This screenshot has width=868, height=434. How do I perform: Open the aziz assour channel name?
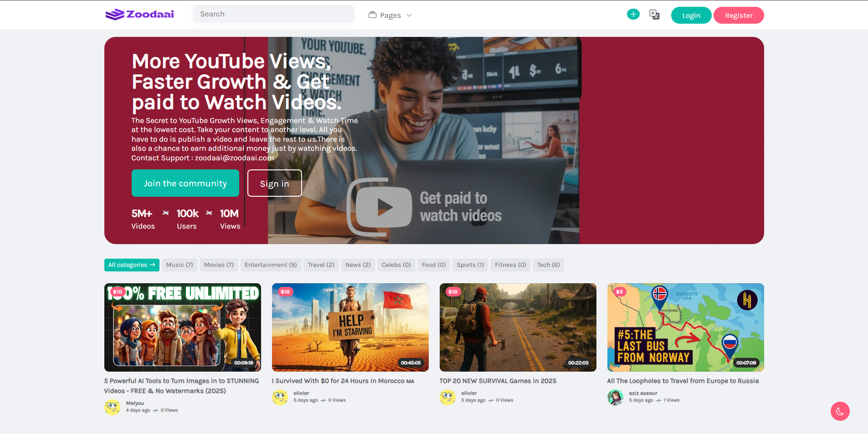click(x=643, y=393)
